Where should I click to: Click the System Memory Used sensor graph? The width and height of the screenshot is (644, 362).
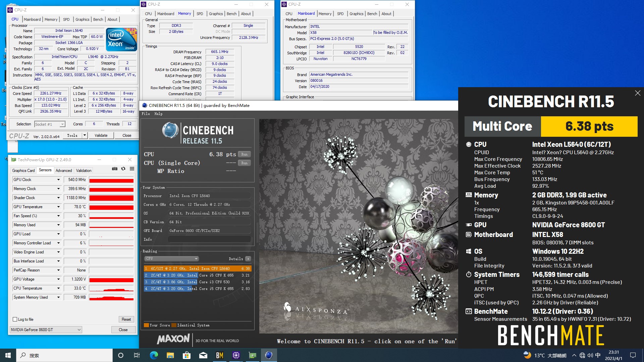pyautogui.click(x=111, y=297)
